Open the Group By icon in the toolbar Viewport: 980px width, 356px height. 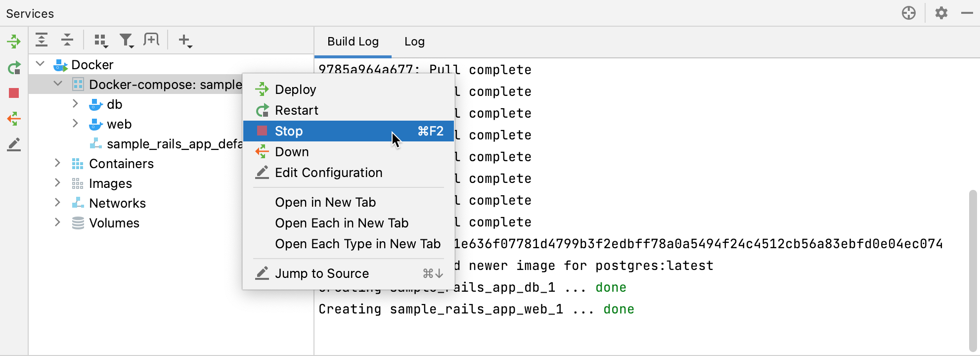pos(101,40)
